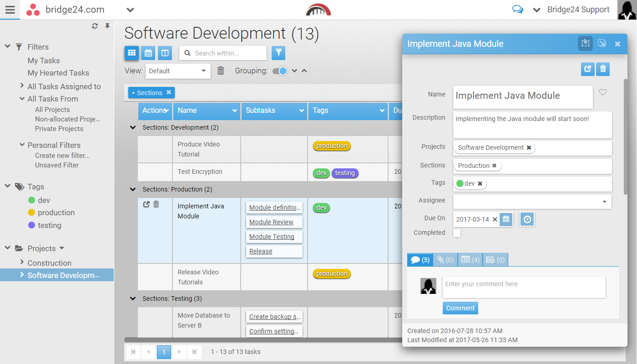Open the hamburger main menu

10,10
